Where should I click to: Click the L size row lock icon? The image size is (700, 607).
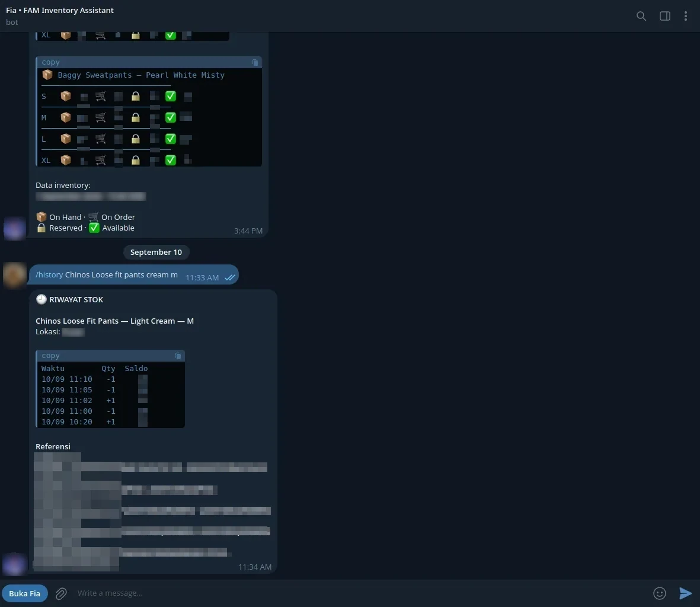click(x=136, y=139)
